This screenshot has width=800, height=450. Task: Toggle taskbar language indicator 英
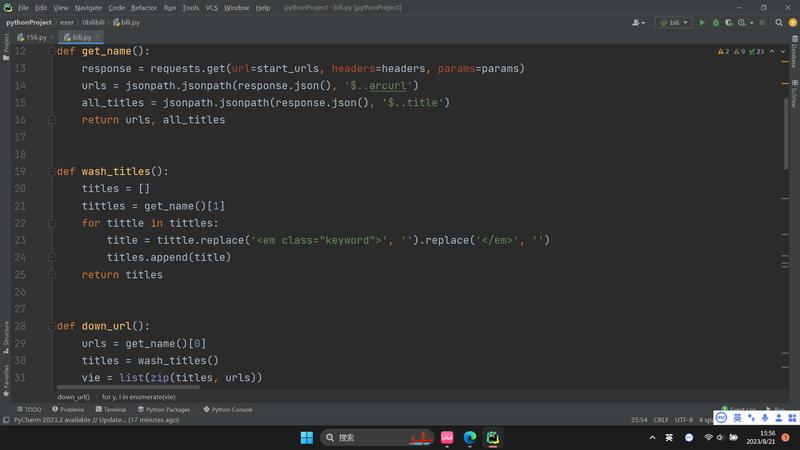pos(669,438)
